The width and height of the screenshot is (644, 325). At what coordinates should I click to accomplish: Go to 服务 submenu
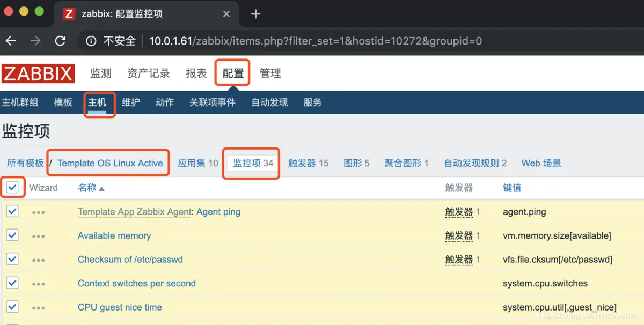click(313, 102)
